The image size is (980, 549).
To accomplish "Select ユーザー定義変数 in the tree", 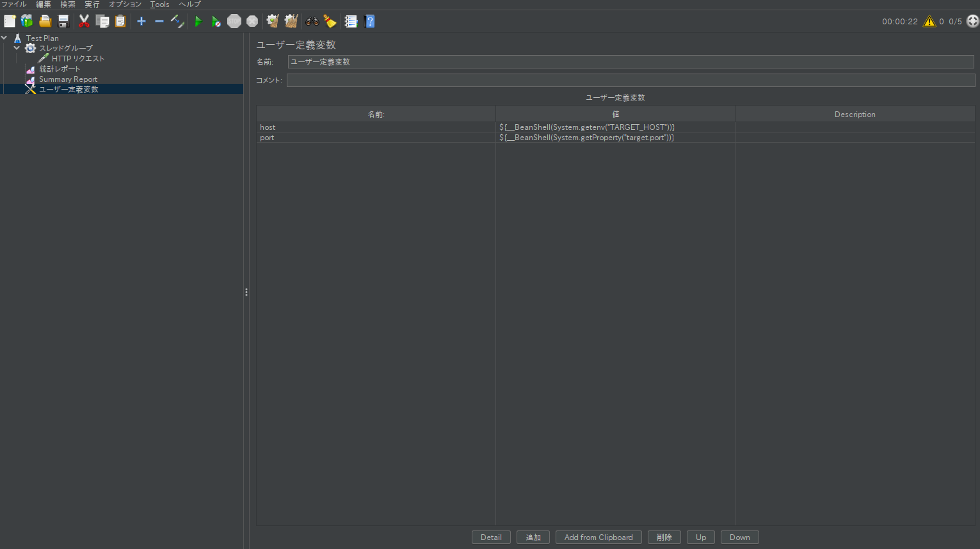I will [x=68, y=90].
